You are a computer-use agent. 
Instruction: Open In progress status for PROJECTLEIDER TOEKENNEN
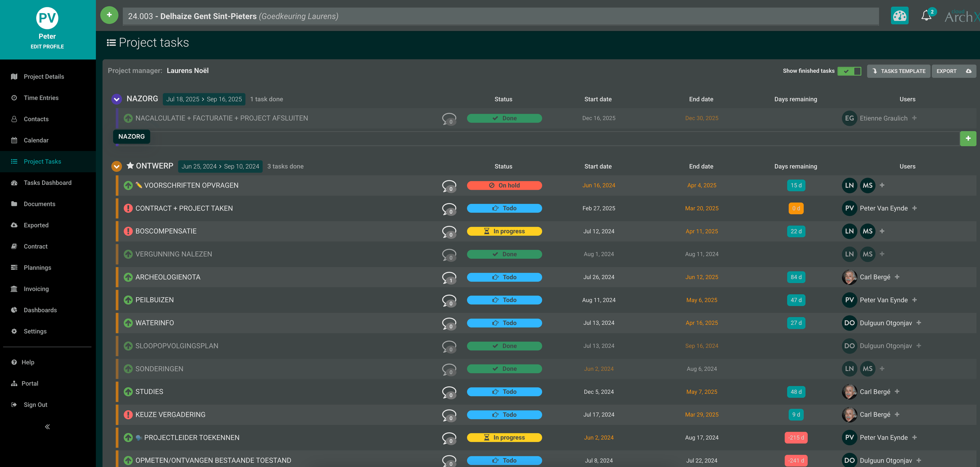pyautogui.click(x=504, y=438)
